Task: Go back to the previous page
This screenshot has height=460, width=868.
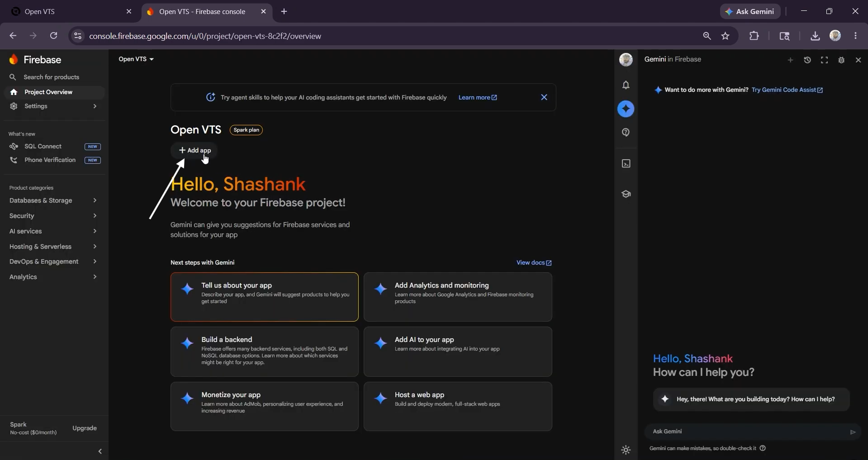Action: [13, 36]
